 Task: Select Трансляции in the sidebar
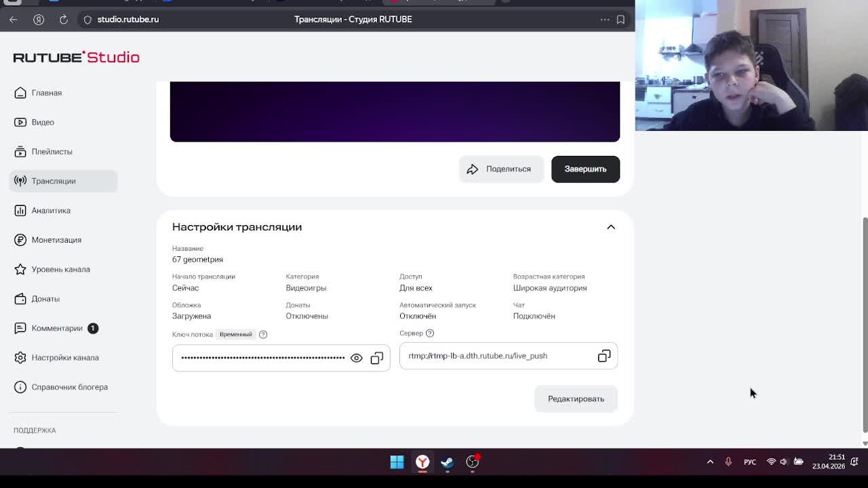point(63,181)
